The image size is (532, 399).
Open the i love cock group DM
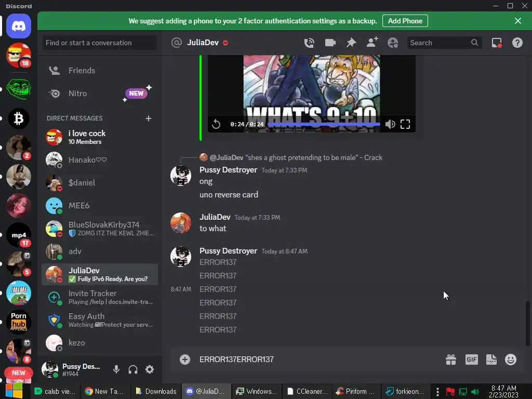99,137
